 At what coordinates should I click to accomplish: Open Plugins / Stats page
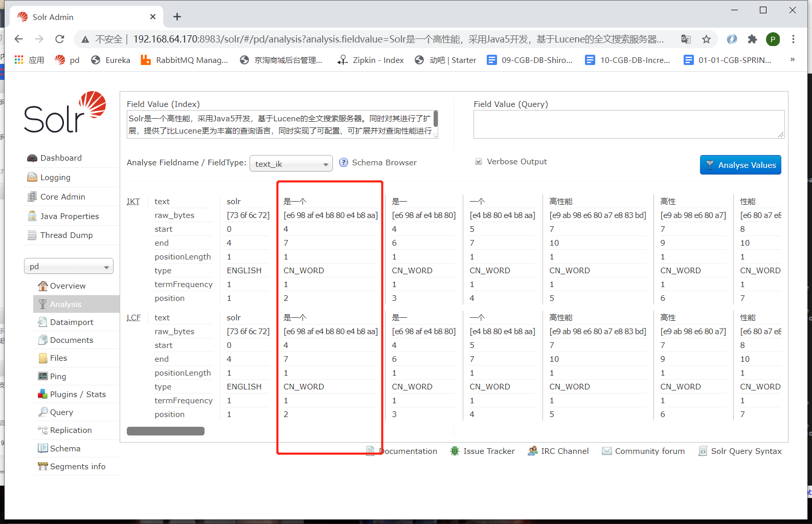pyautogui.click(x=78, y=394)
